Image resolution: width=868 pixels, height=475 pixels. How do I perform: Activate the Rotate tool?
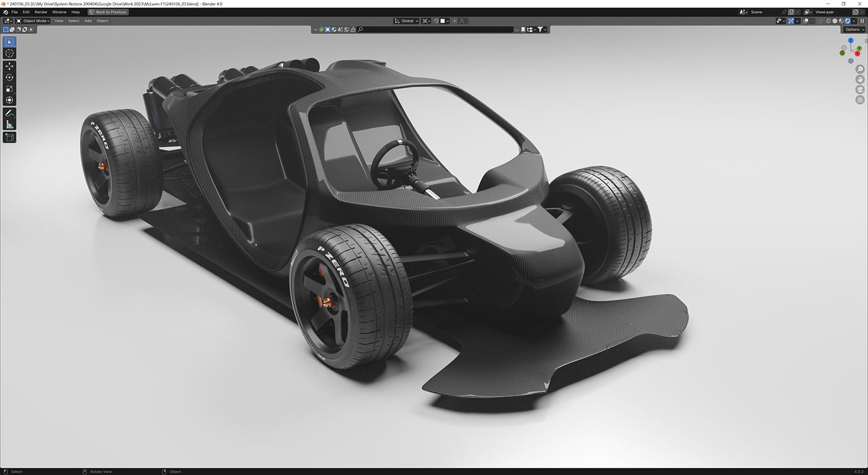click(x=9, y=76)
